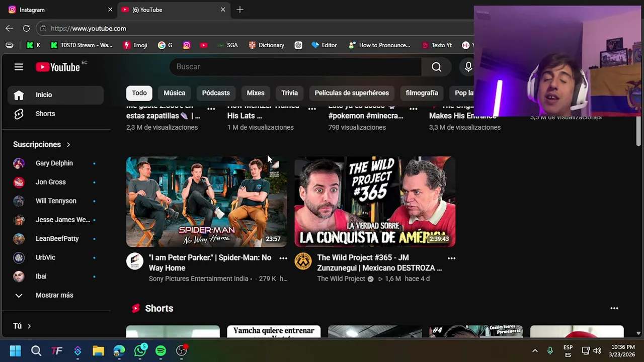Select the Trivia filter chip

click(x=289, y=93)
